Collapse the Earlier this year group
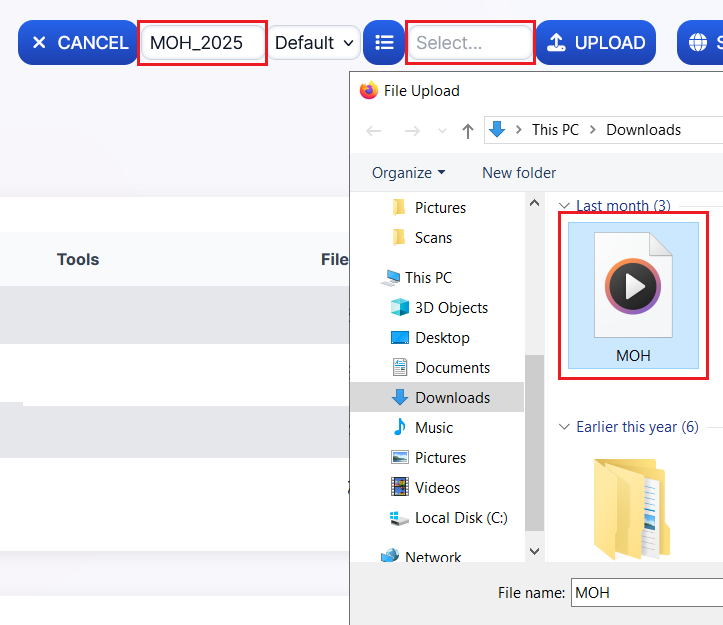This screenshot has height=625, width=723. pyautogui.click(x=564, y=427)
